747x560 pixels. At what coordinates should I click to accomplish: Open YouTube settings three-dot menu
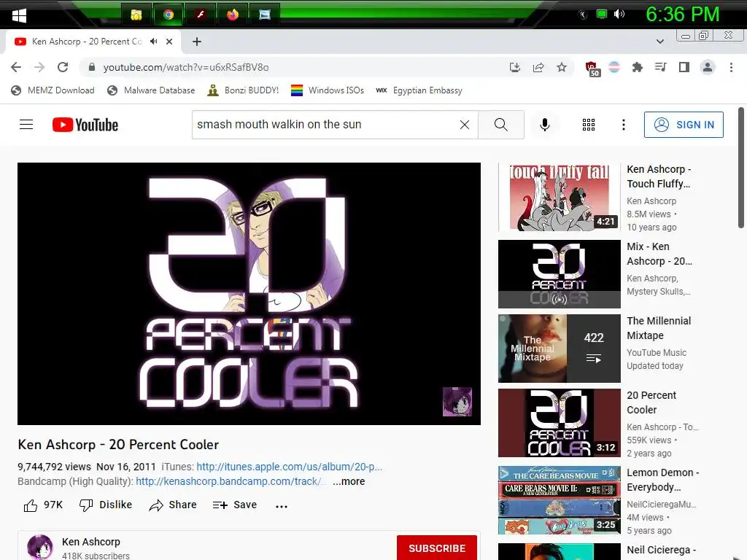click(624, 125)
